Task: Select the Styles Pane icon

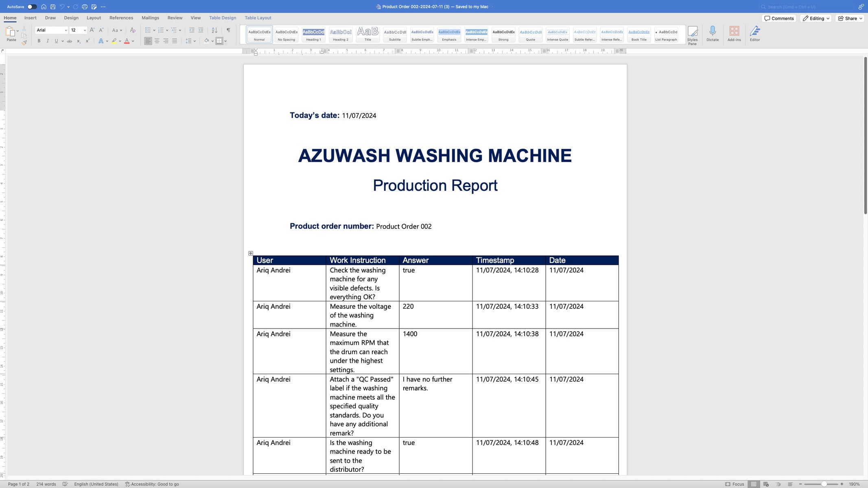Action: point(692,34)
